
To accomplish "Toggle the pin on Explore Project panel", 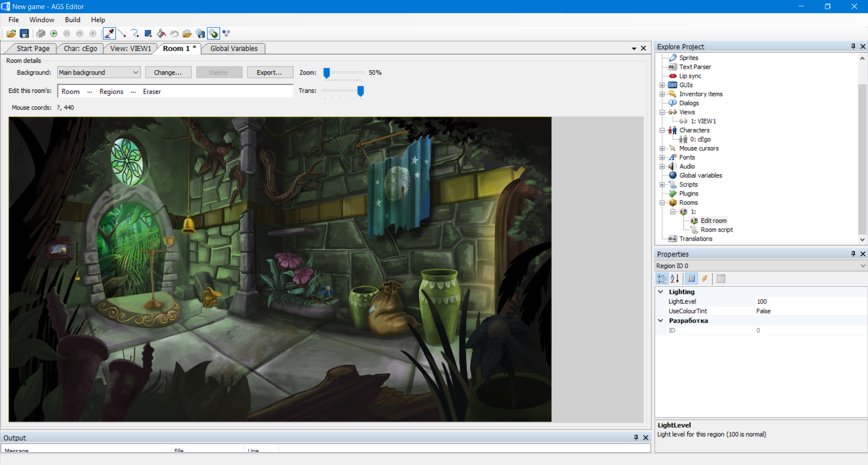I will click(x=853, y=47).
